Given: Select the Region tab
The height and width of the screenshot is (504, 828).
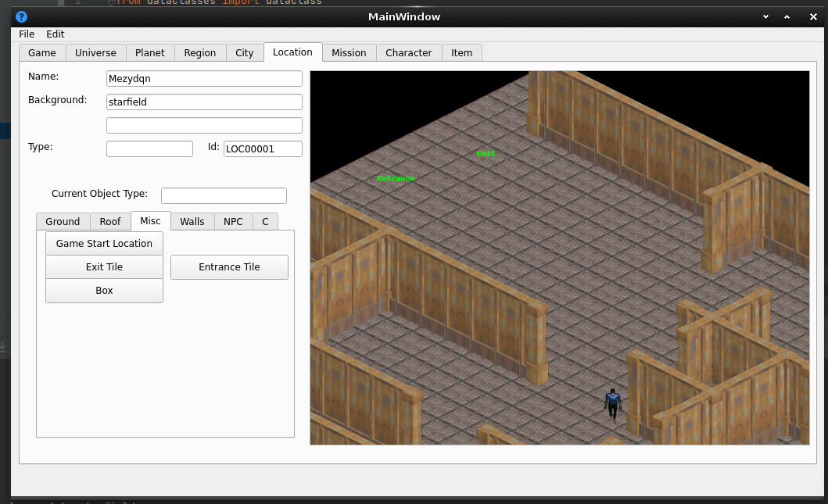Looking at the screenshot, I should point(200,52).
